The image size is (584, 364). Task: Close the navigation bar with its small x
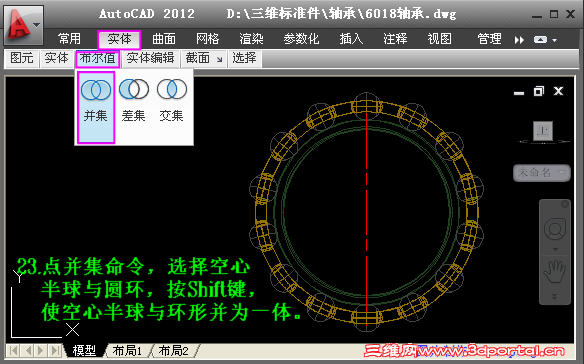(x=565, y=204)
